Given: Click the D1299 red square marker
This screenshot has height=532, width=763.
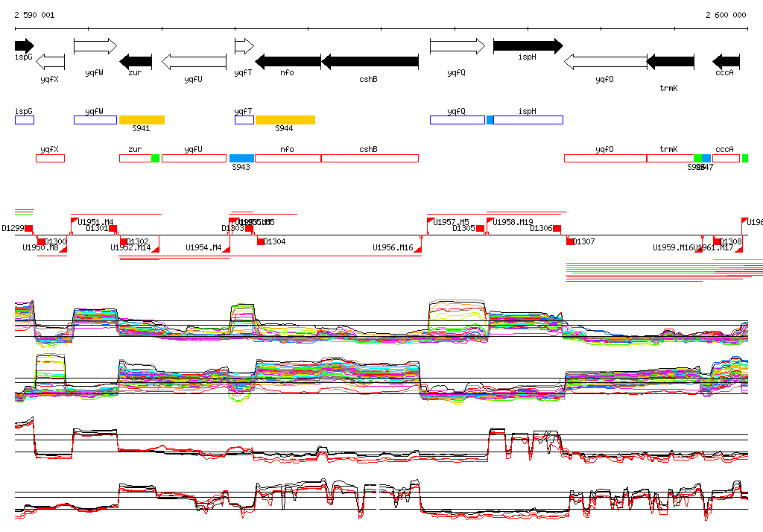Looking at the screenshot, I should 29,228.
